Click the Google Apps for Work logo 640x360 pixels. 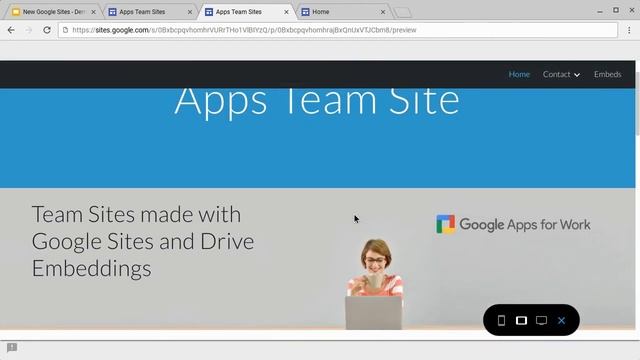[513, 224]
